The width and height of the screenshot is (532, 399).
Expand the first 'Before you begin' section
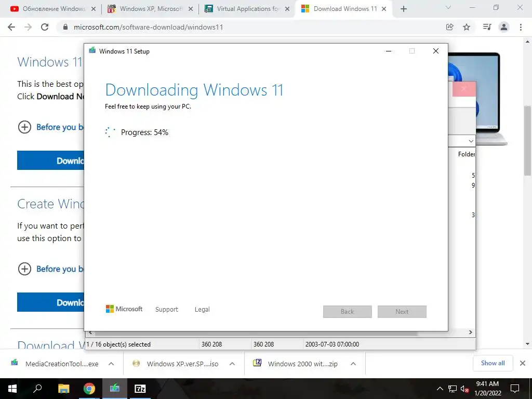point(24,127)
